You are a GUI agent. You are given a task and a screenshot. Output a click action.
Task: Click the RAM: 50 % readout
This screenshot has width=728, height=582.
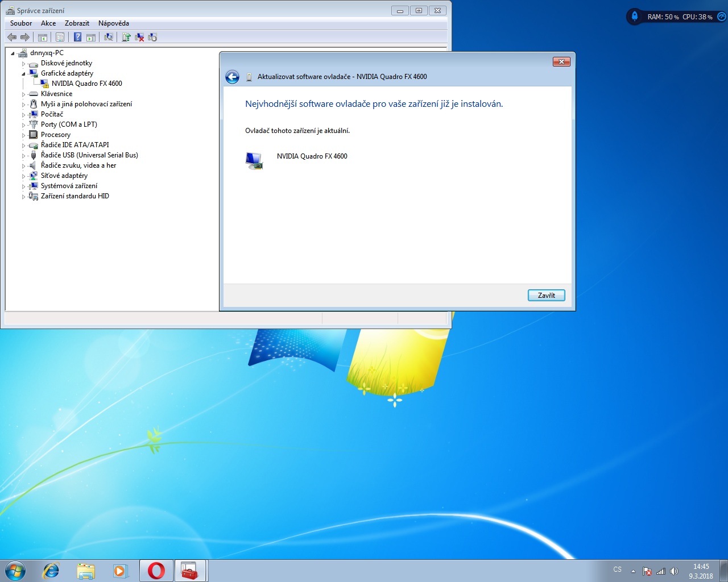click(x=663, y=17)
